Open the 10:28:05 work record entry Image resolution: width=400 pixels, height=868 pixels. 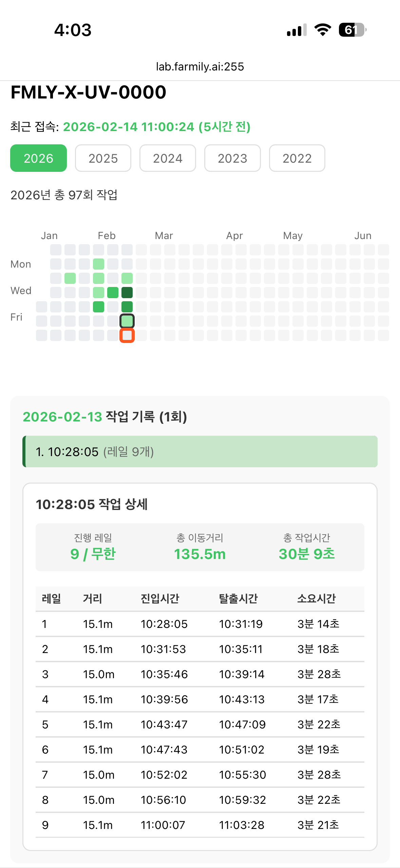tap(200, 452)
